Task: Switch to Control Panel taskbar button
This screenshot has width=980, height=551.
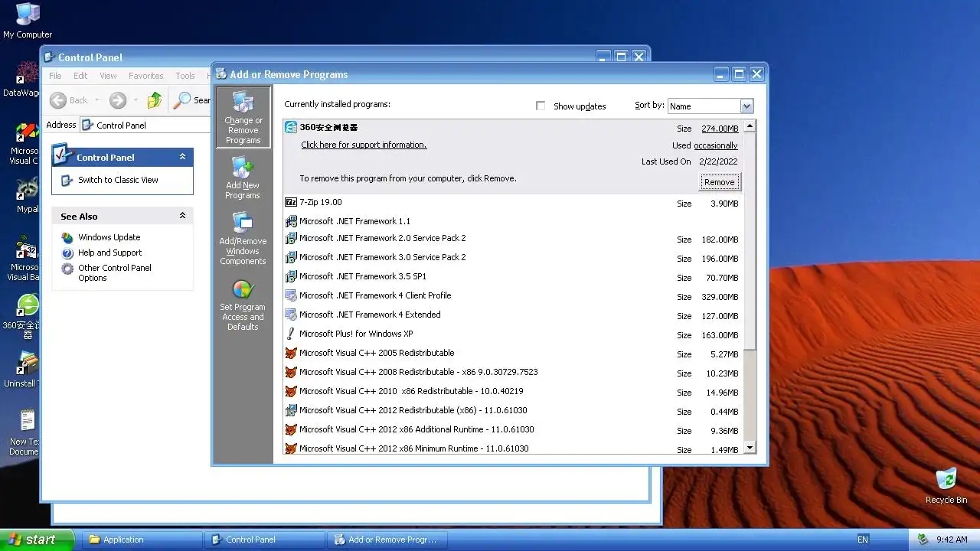Action: (x=264, y=540)
